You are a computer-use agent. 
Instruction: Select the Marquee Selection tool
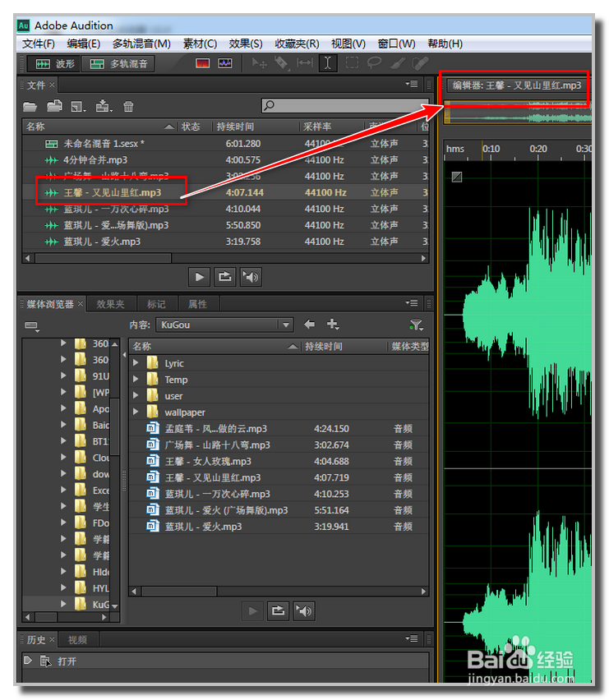click(x=352, y=63)
